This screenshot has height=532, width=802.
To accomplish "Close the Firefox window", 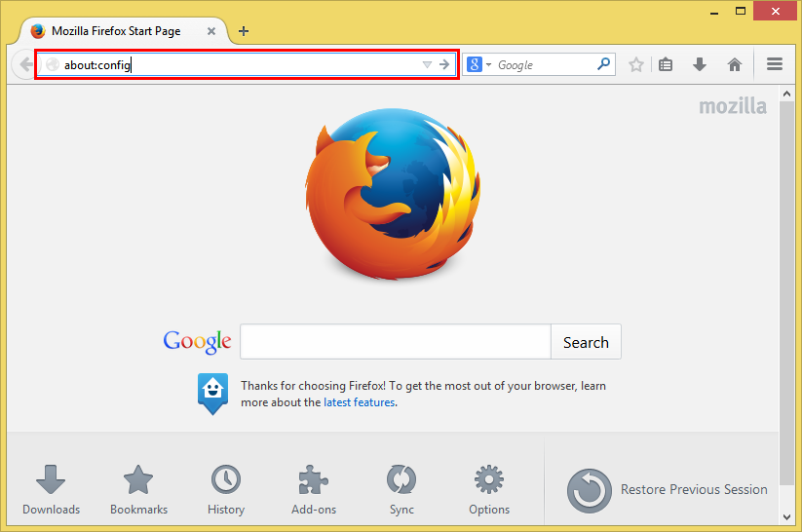I will tap(776, 11).
